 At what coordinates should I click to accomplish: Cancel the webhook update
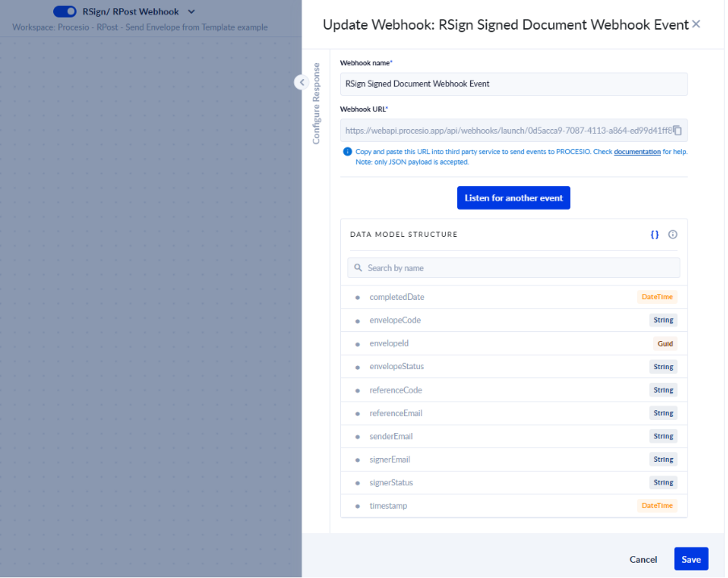643,559
